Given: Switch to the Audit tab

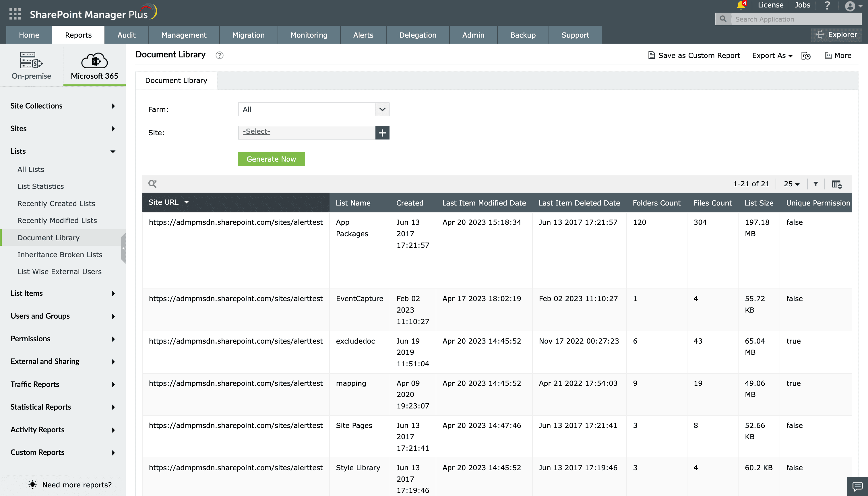Looking at the screenshot, I should (126, 35).
